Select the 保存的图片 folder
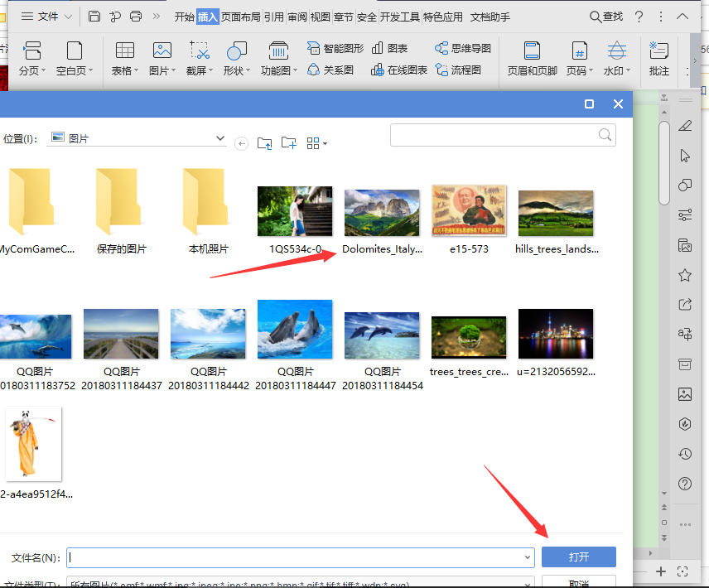This screenshot has height=588, width=709. coord(121,211)
